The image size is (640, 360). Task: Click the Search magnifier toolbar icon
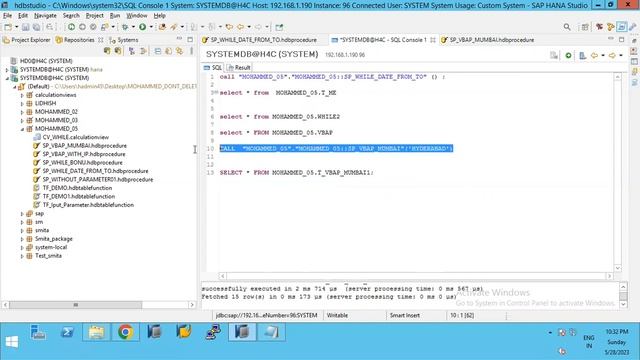pyautogui.click(x=567, y=27)
